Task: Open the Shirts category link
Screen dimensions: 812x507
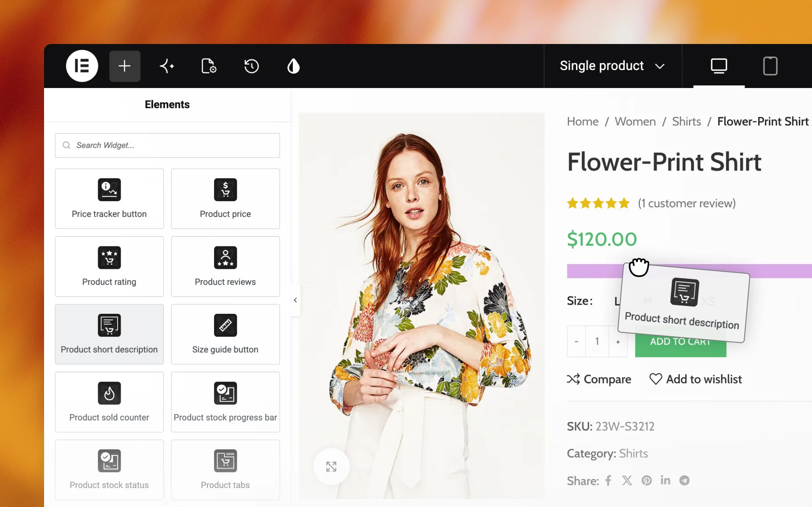Action: coord(633,453)
